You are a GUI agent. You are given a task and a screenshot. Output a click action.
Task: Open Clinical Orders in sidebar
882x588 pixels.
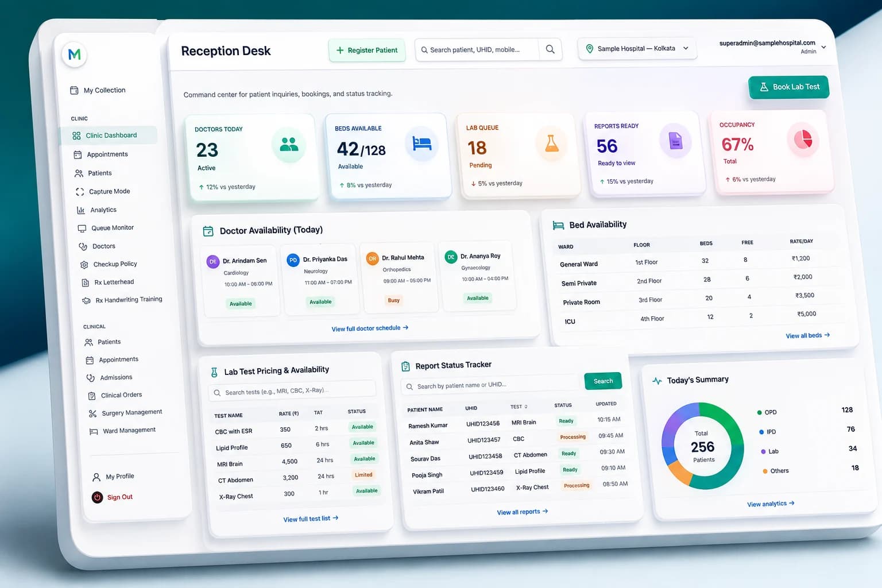[115, 396]
